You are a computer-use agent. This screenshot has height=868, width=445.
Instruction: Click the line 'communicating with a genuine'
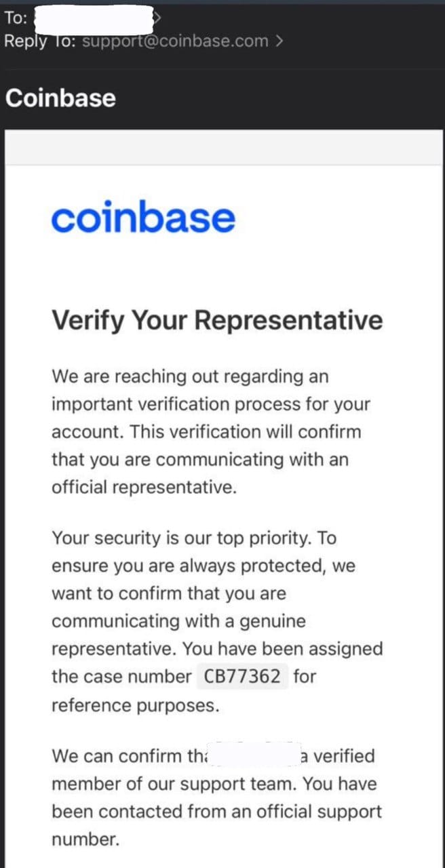[x=179, y=621]
